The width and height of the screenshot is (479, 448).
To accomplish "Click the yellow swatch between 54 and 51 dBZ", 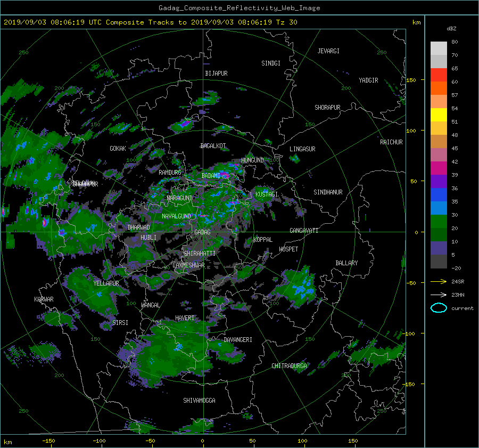I will point(439,115).
